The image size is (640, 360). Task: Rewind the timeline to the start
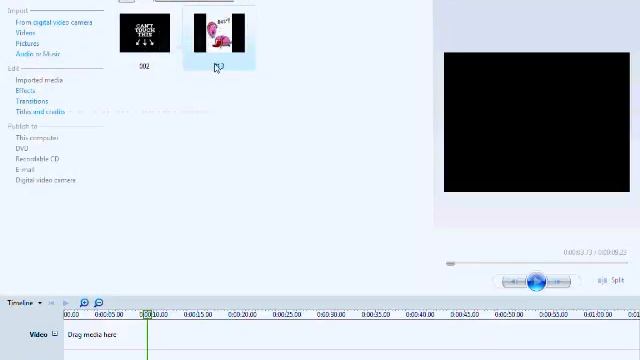[x=51, y=303]
